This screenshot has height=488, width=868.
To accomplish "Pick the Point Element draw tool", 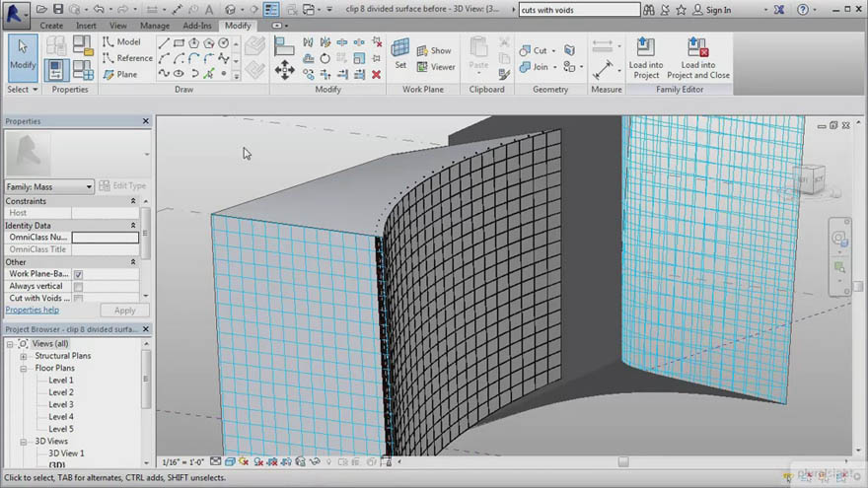I will tap(224, 73).
